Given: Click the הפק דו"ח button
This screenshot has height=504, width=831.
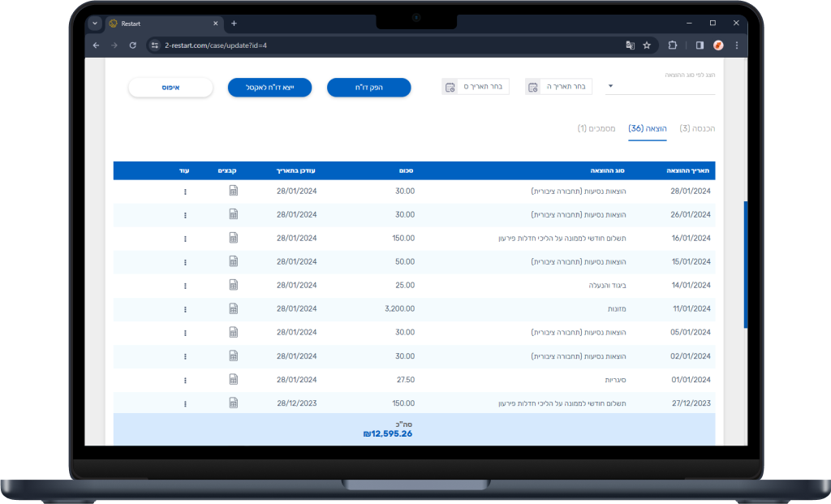Looking at the screenshot, I should [x=369, y=88].
